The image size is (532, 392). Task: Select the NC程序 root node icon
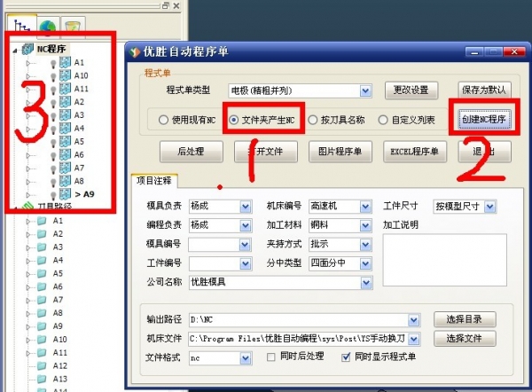pyautogui.click(x=27, y=49)
